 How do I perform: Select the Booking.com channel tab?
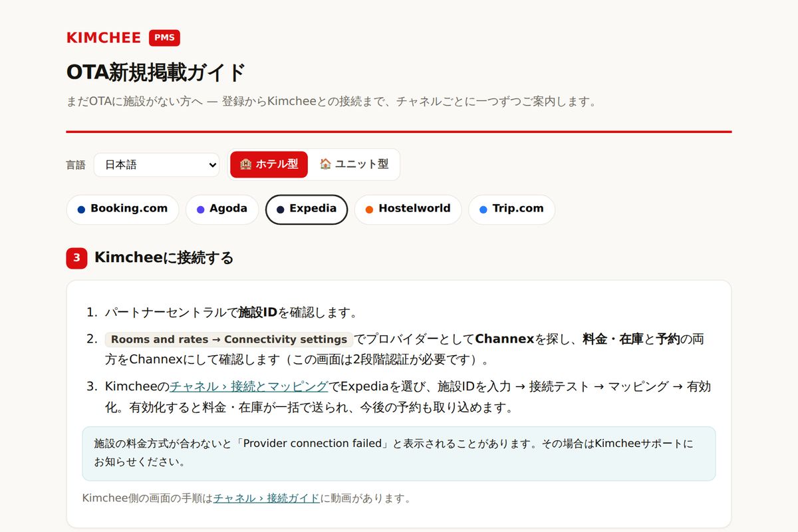122,209
